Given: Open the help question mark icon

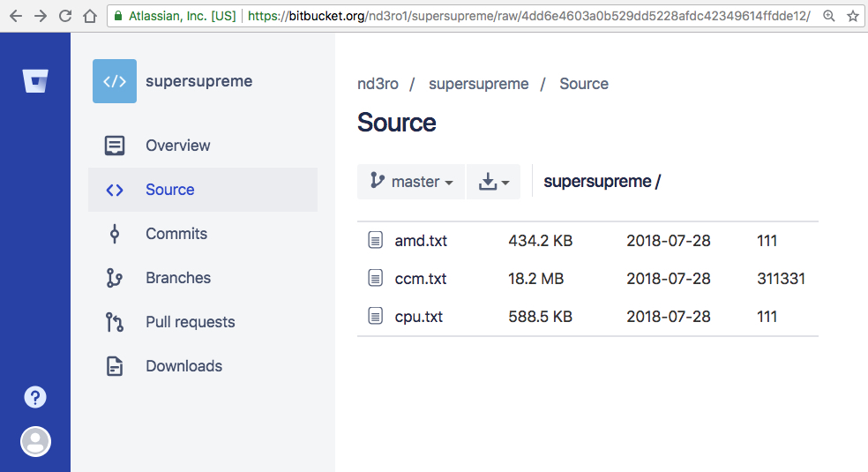Looking at the screenshot, I should 35,397.
